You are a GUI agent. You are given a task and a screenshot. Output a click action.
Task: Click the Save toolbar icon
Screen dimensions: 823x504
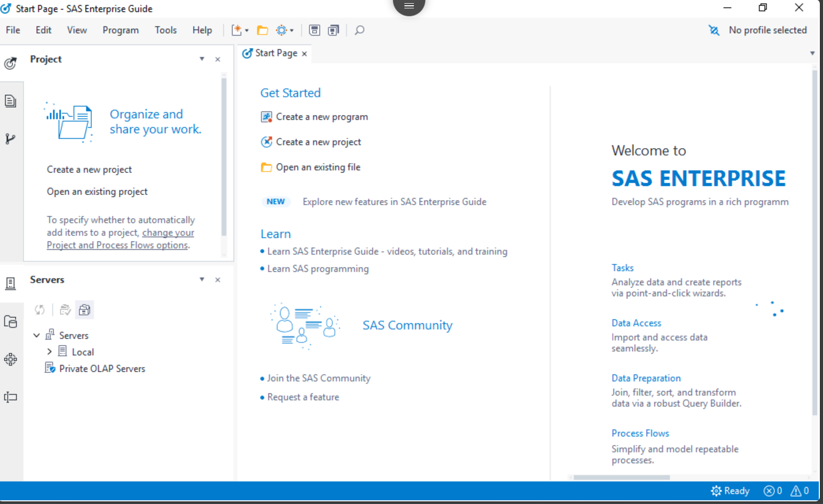(x=315, y=30)
